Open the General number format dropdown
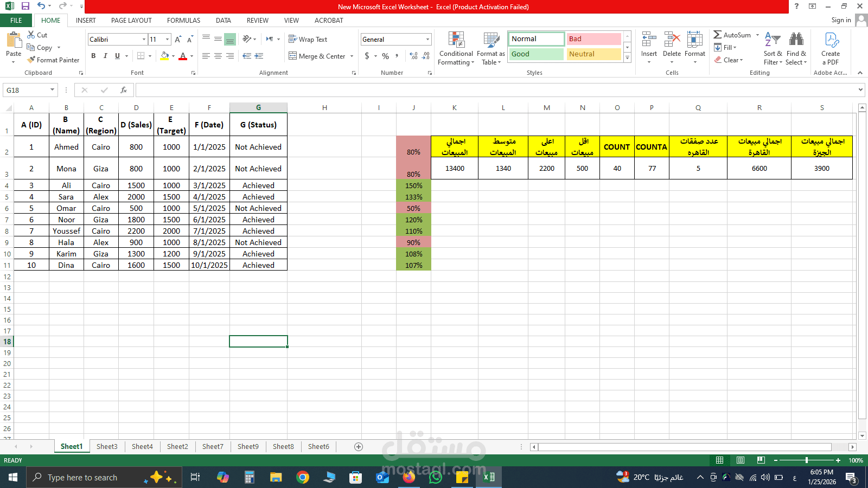Image resolution: width=868 pixels, height=488 pixels. tap(426, 39)
